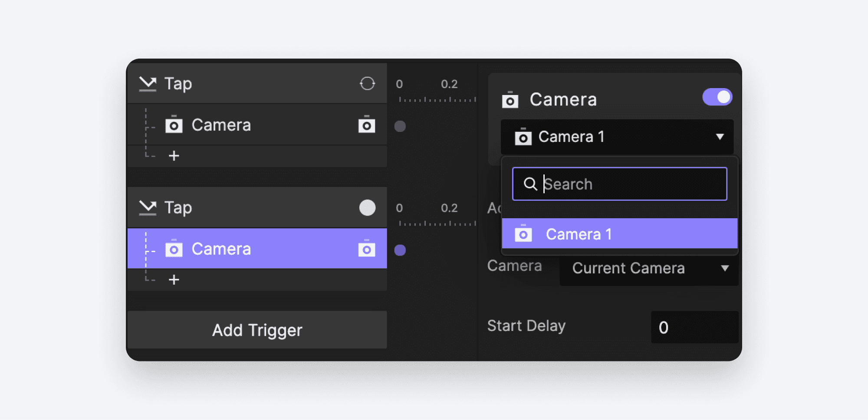Image resolution: width=868 pixels, height=420 pixels.
Task: Click the magnifier icon inside the search box
Action: [x=530, y=184]
